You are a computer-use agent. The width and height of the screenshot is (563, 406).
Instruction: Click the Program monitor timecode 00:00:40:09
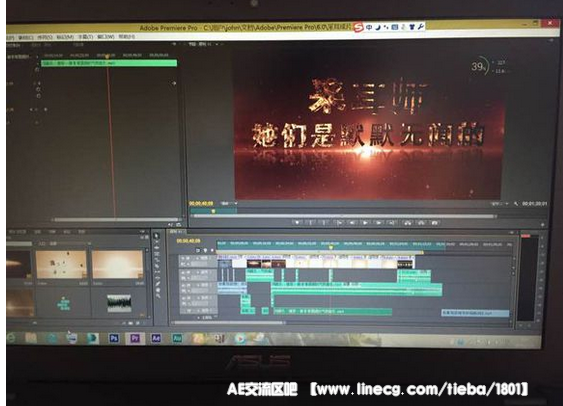pos(201,203)
